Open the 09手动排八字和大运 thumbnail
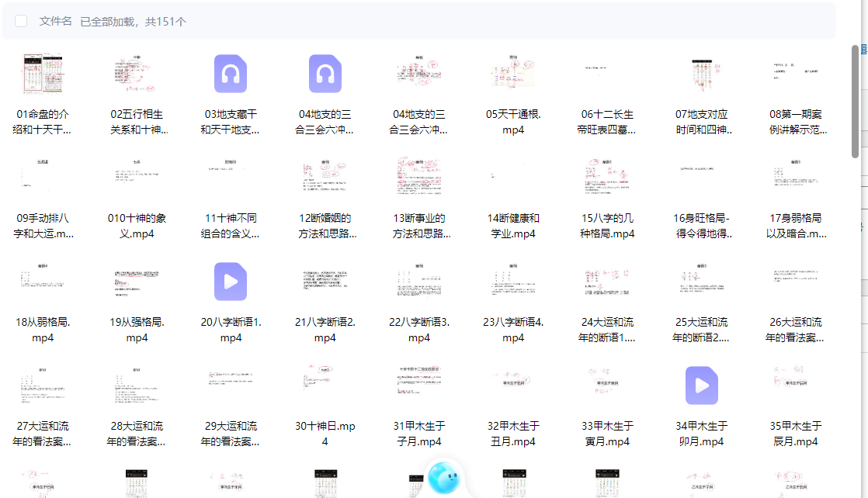The height and width of the screenshot is (498, 868). point(43,178)
